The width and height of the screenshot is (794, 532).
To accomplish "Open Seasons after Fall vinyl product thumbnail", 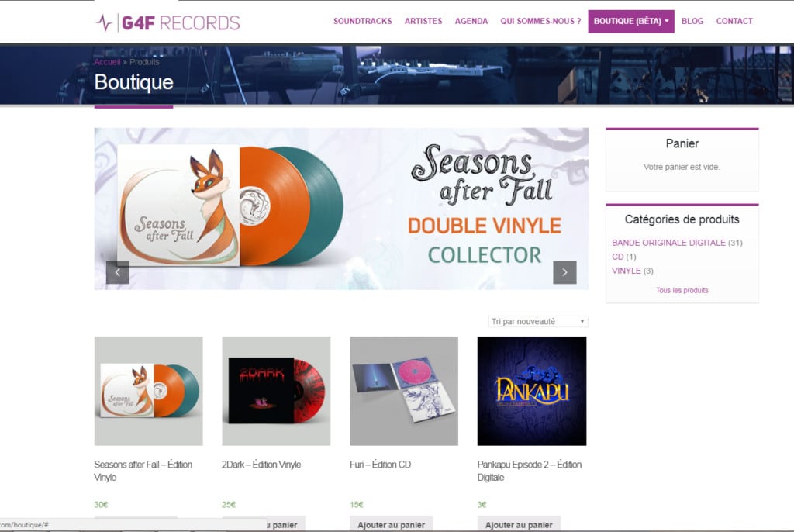I will [x=148, y=391].
